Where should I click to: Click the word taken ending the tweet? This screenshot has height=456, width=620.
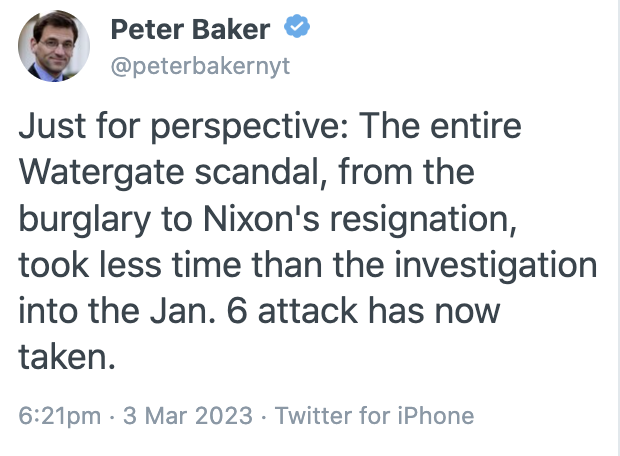coord(67,357)
